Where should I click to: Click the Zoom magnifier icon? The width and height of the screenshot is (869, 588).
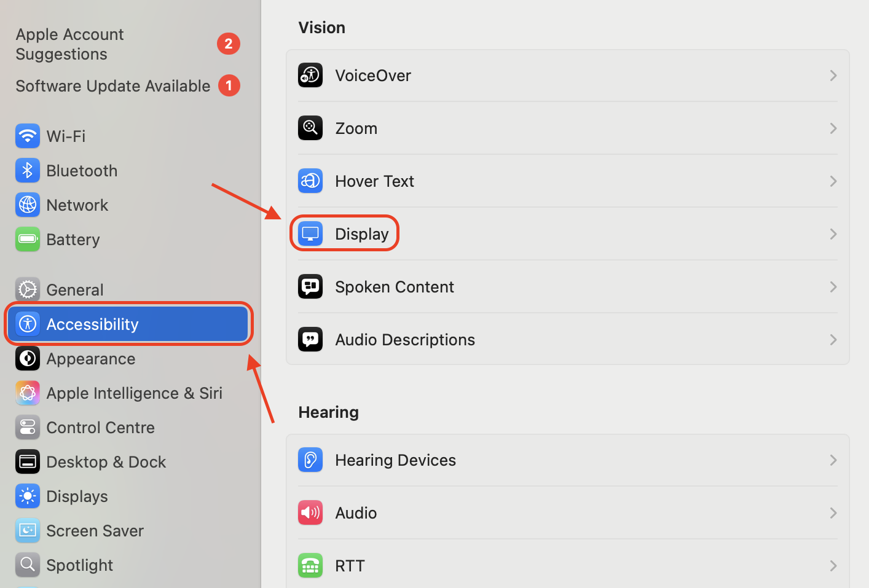click(310, 128)
